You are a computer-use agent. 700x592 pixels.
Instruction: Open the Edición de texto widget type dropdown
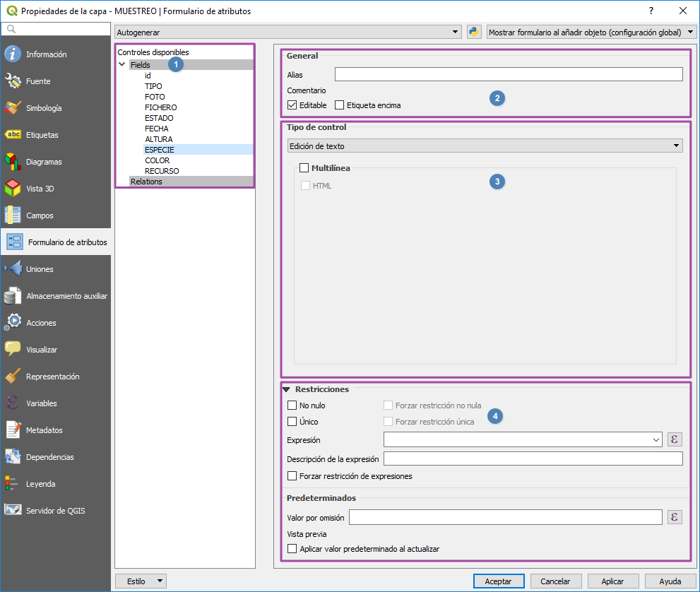[x=485, y=146]
